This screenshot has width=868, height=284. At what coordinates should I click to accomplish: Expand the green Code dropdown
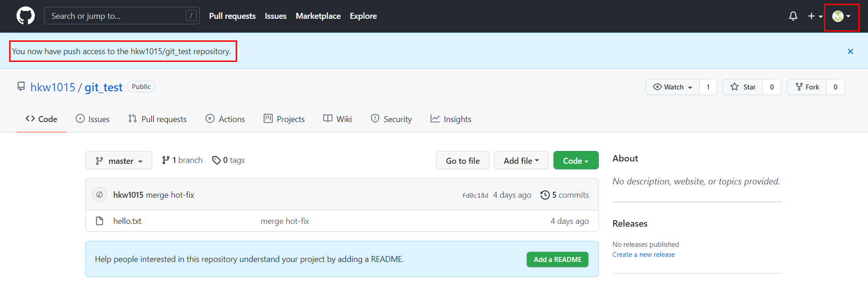[x=576, y=161]
